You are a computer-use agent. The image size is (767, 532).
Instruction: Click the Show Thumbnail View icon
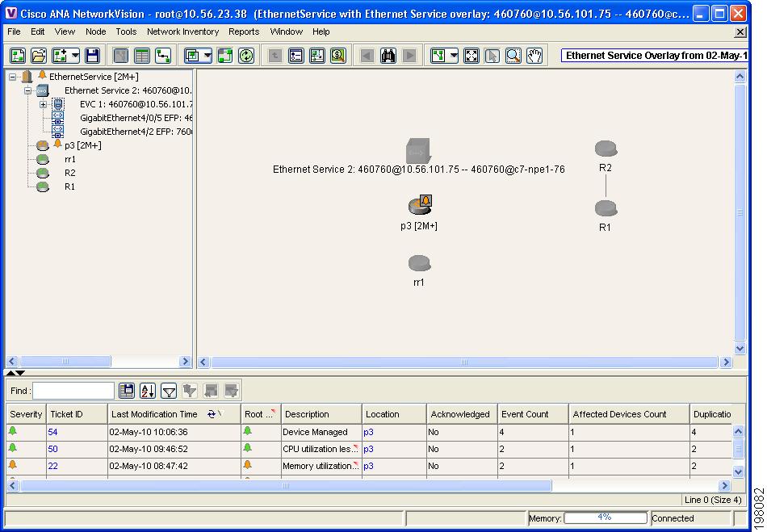point(317,55)
